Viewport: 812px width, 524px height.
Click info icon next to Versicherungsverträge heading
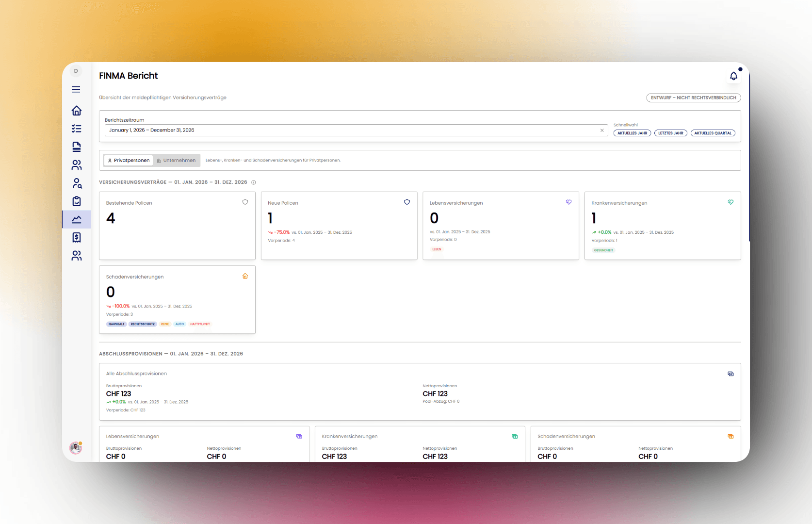tap(253, 182)
